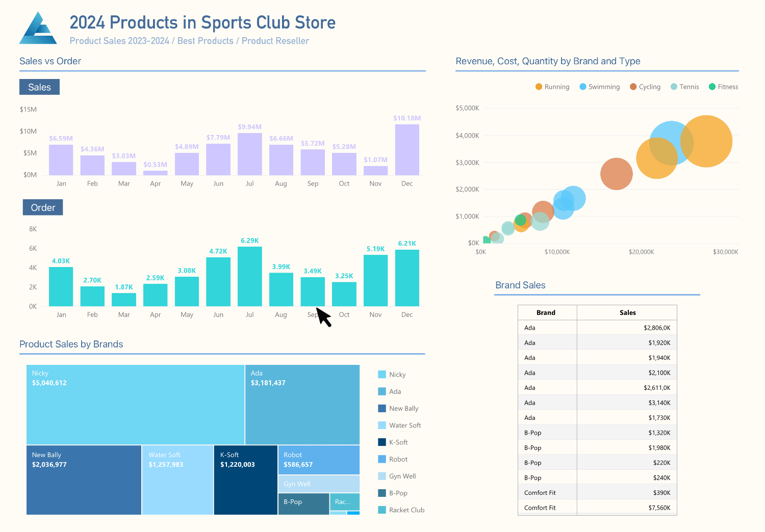Go to Product Sales 2023-2024 breadcrumb
Image resolution: width=765 pixels, height=532 pixels.
pos(119,41)
